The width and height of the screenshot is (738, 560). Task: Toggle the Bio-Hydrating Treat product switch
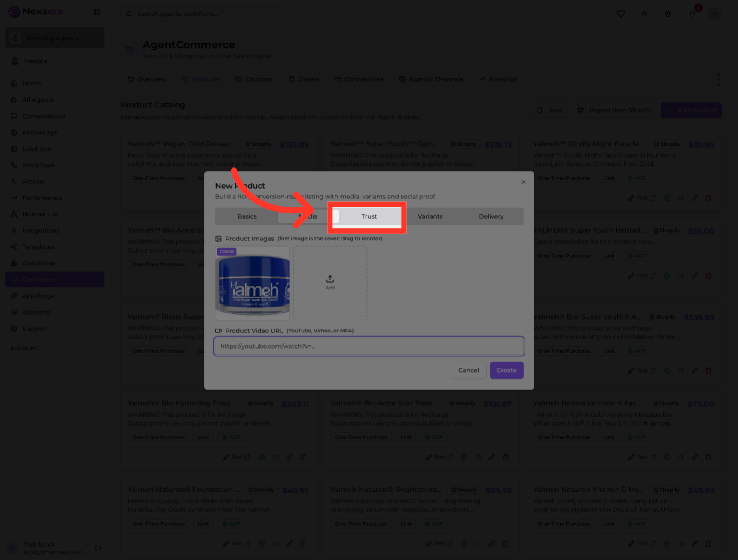pos(275,457)
